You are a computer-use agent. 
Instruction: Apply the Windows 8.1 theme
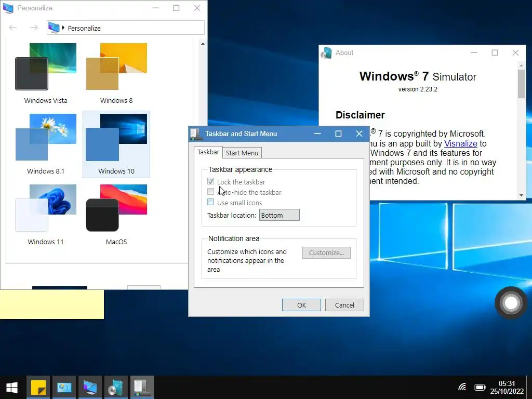coord(46,144)
